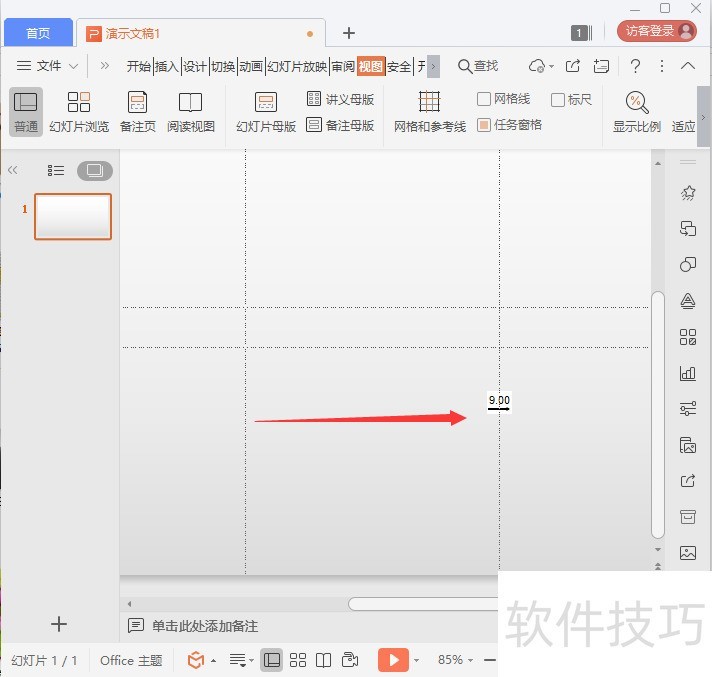The width and height of the screenshot is (712, 677).
Task: Switch to the Insert (插入) ribbon tab
Action: (166, 66)
